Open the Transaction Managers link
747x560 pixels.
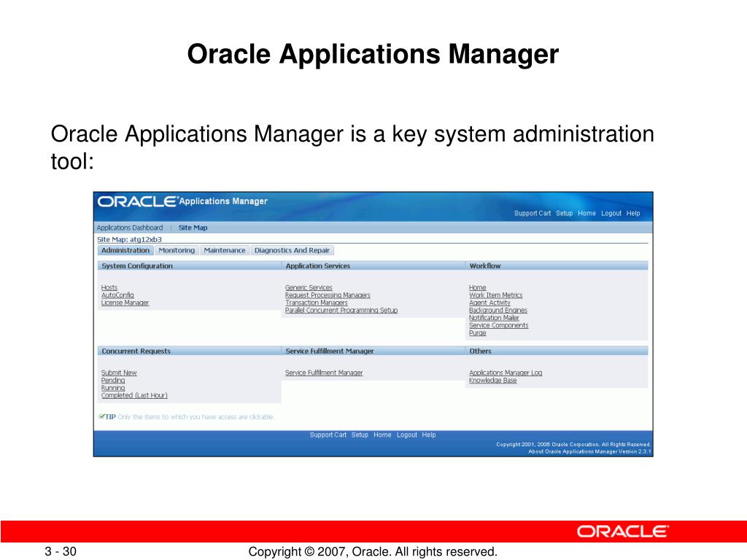point(317,303)
